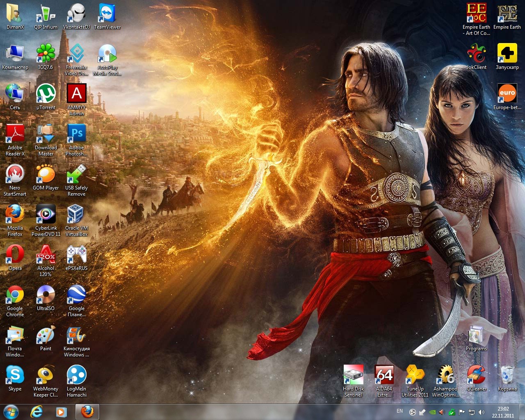Open the Action Center flag tray icon
Viewport: 525px width, 420px height.
coord(462,412)
